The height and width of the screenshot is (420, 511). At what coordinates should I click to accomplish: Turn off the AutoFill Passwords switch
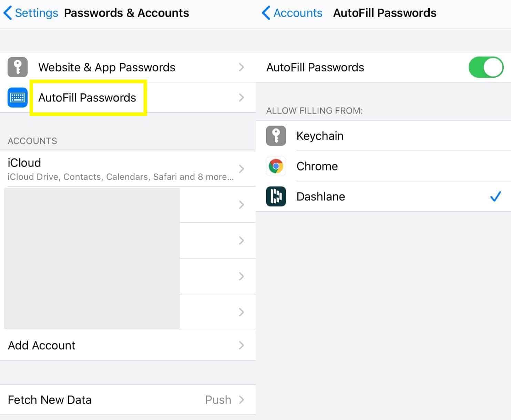click(486, 67)
